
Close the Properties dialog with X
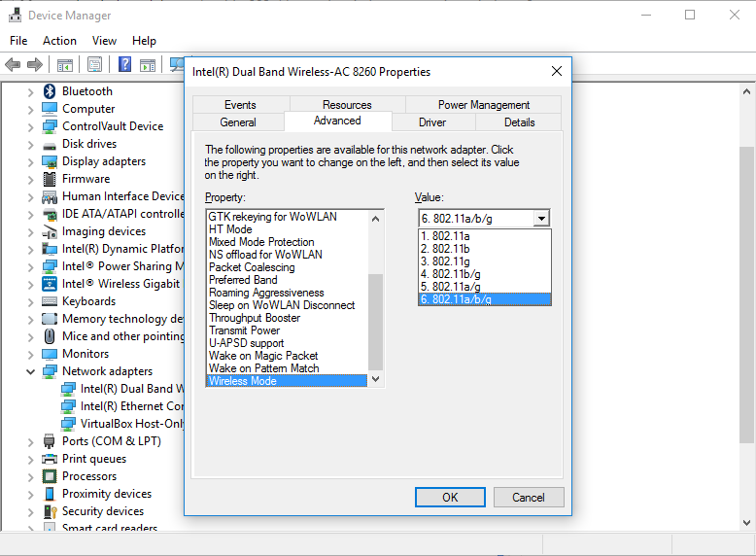pyautogui.click(x=557, y=71)
